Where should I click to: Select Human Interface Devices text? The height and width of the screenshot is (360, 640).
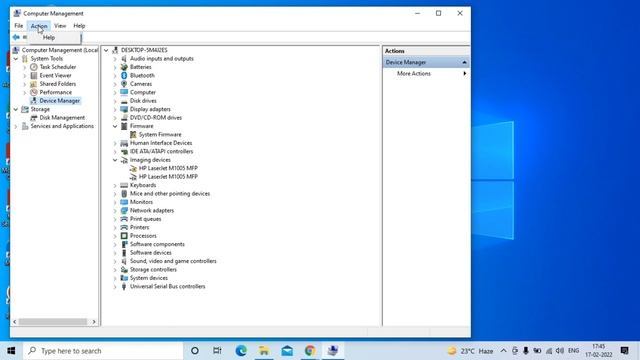coord(161,143)
